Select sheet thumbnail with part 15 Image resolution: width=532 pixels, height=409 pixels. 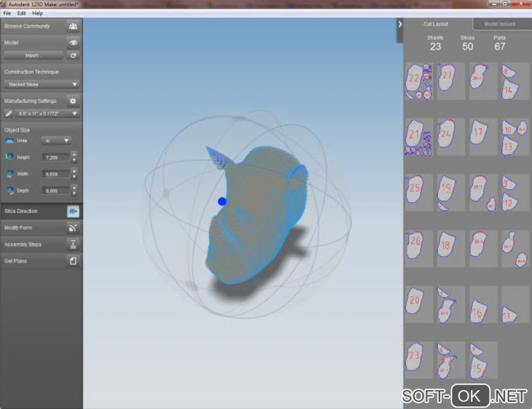click(483, 360)
